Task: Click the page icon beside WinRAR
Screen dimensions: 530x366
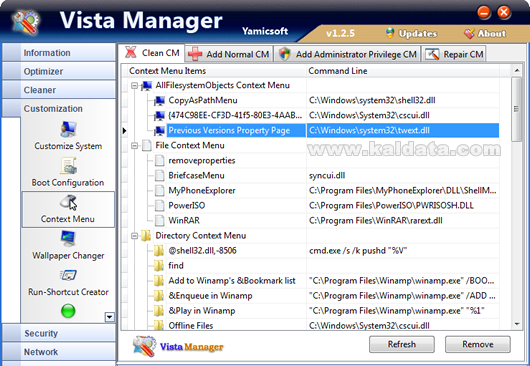Action: tap(160, 220)
